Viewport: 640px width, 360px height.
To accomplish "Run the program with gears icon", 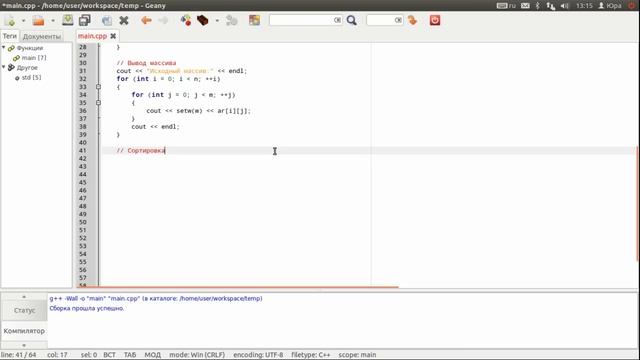I will pyautogui.click(x=231, y=20).
